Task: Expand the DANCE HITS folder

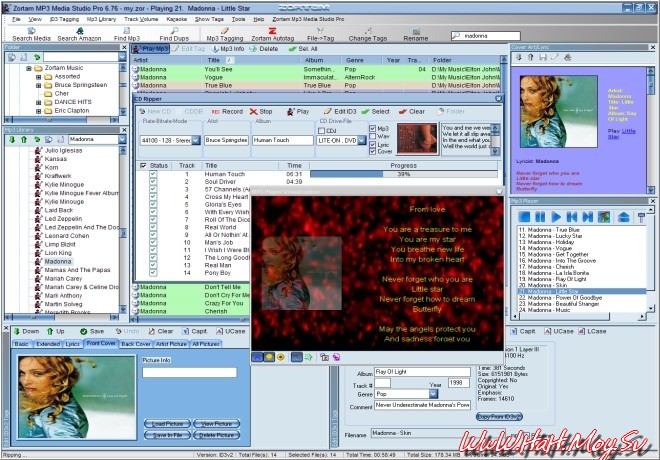Action: click(38, 102)
